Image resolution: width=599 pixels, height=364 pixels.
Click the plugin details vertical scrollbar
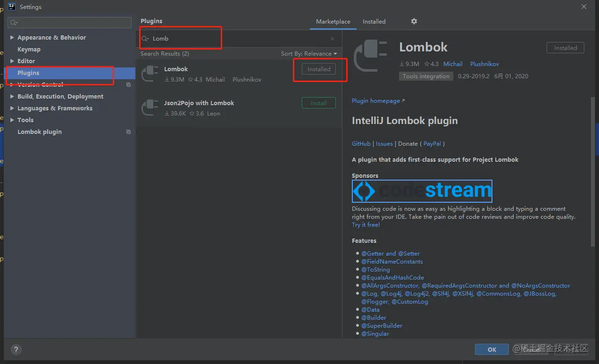pos(593,171)
